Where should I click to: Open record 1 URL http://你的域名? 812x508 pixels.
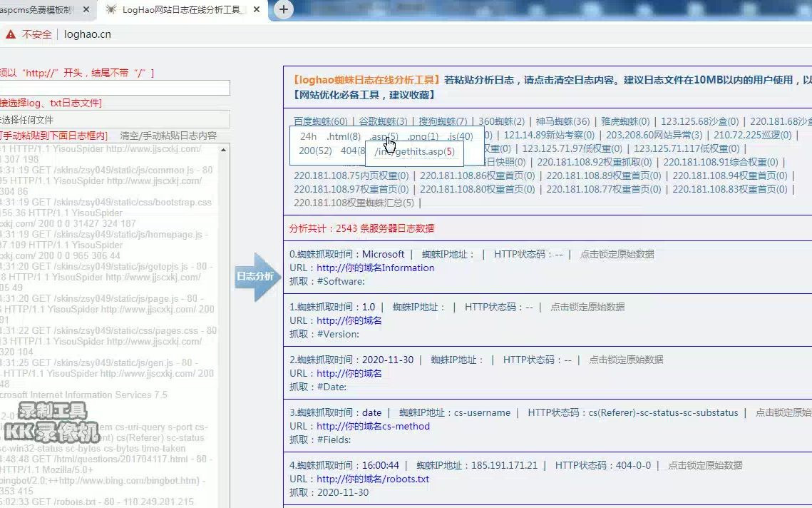[349, 321]
